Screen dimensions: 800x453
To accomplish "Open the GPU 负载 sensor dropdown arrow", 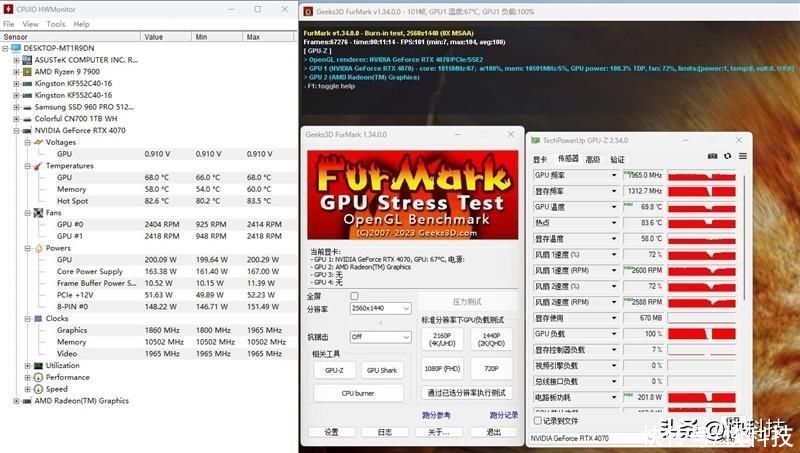I will 614,334.
